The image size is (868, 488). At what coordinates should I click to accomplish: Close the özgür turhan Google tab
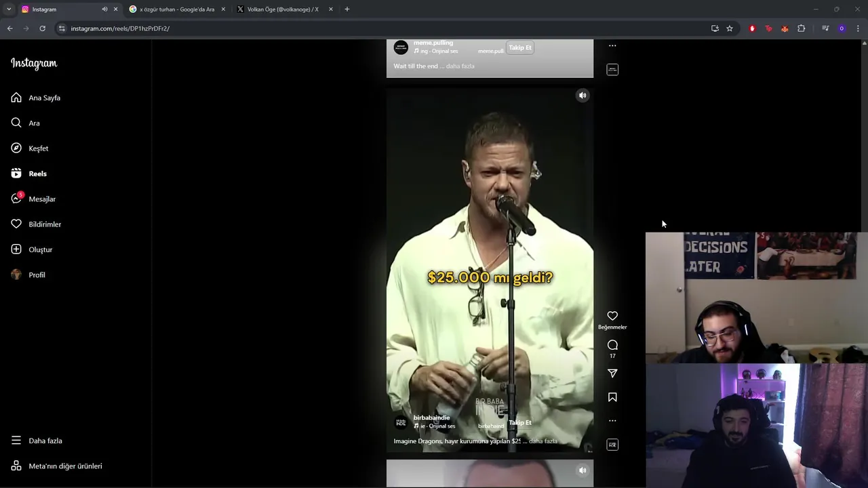pyautogui.click(x=223, y=9)
